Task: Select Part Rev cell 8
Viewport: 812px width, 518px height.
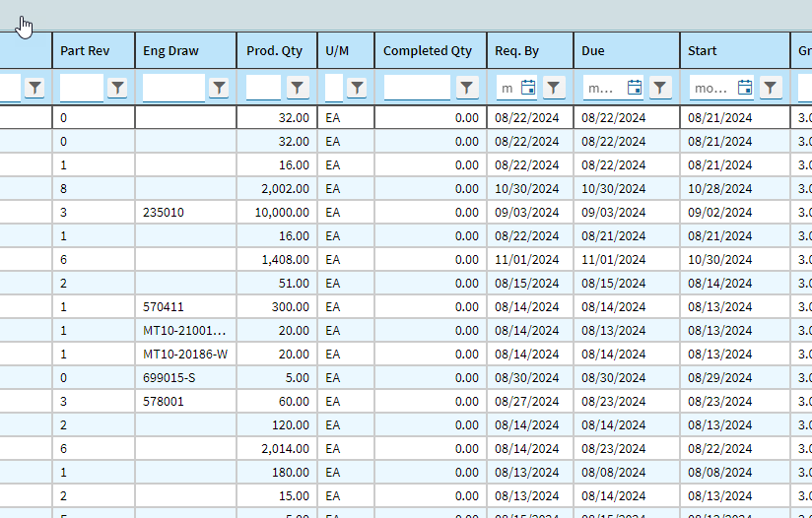Action: pyautogui.click(x=94, y=189)
